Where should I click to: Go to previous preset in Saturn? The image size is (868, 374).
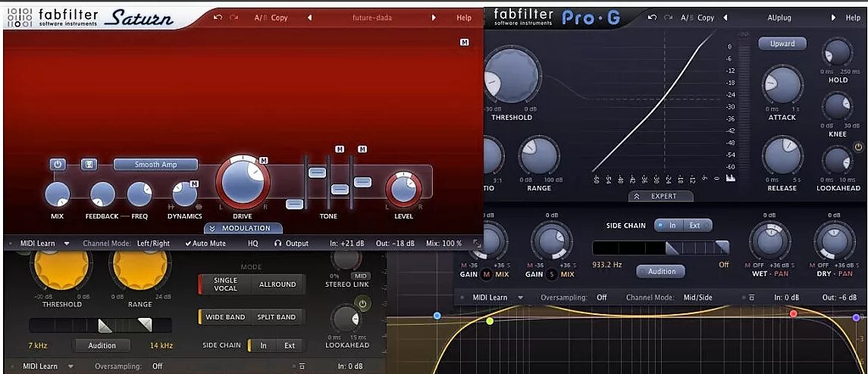pyautogui.click(x=309, y=17)
